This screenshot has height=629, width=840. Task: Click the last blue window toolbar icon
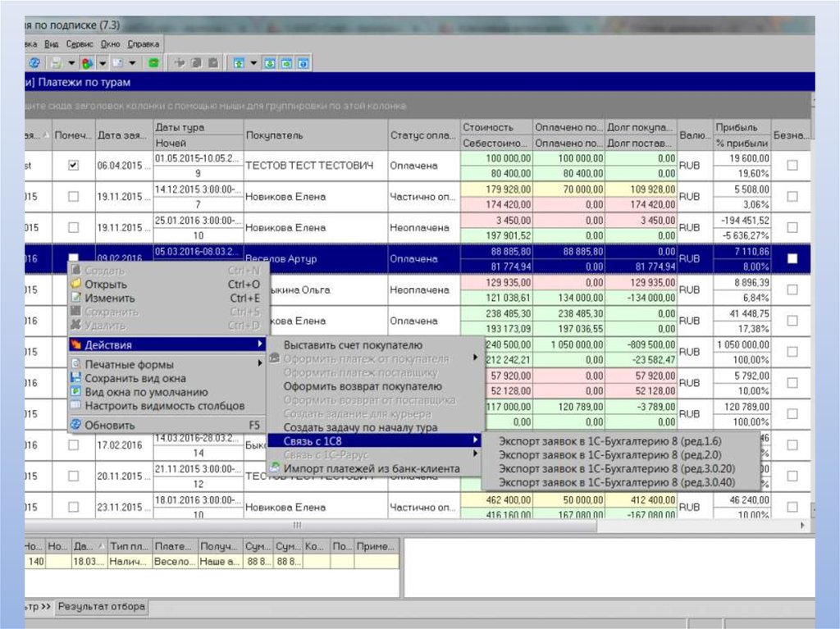(304, 63)
